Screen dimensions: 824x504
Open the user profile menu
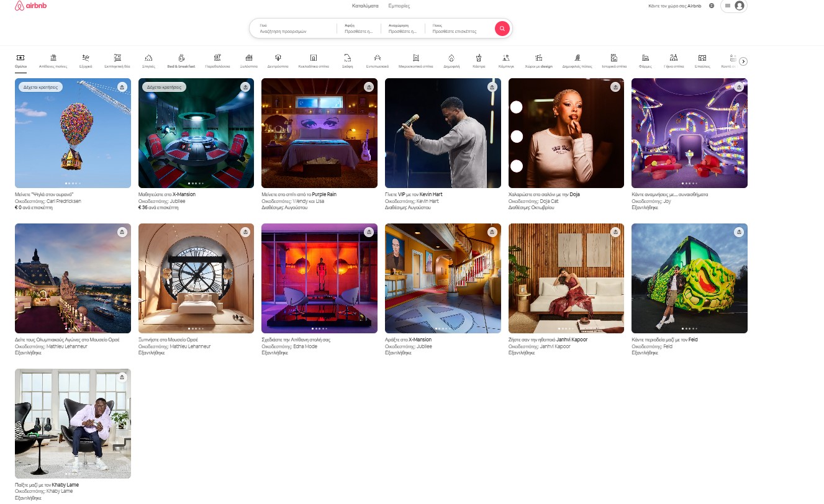coord(733,6)
